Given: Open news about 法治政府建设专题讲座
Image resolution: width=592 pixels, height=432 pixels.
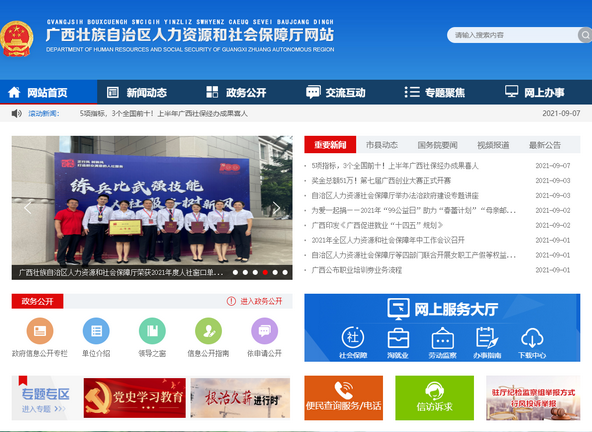Looking at the screenshot, I should click(x=395, y=195).
